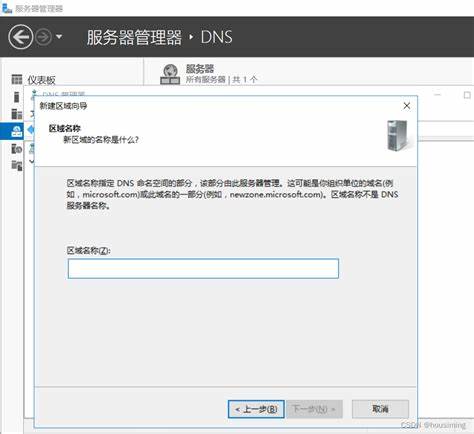The width and height of the screenshot is (474, 434).
Task: Focus the 区域名称 zone name input field
Action: [203, 268]
